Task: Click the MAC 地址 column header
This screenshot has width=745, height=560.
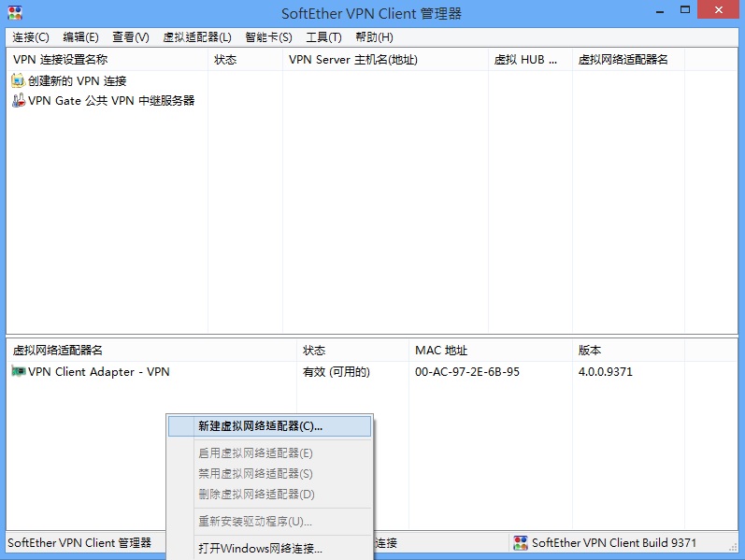Action: point(491,351)
